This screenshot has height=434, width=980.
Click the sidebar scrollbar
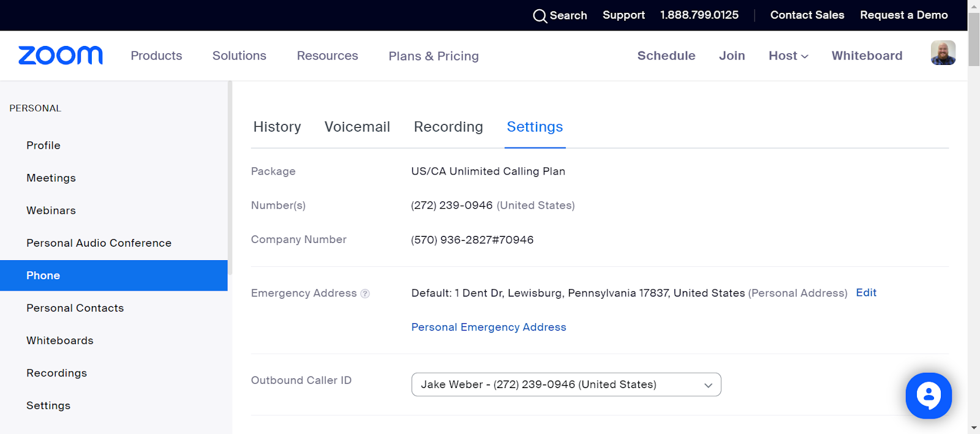pyautogui.click(x=230, y=178)
